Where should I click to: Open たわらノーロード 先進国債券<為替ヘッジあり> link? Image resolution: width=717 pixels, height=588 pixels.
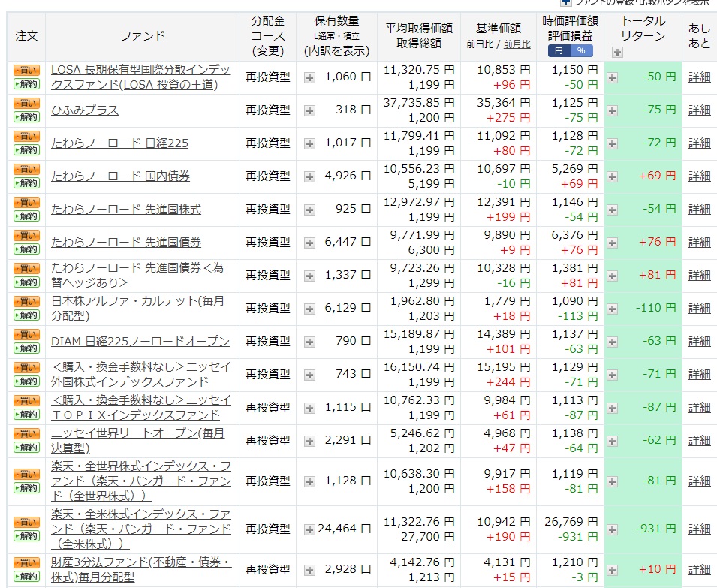[137, 276]
